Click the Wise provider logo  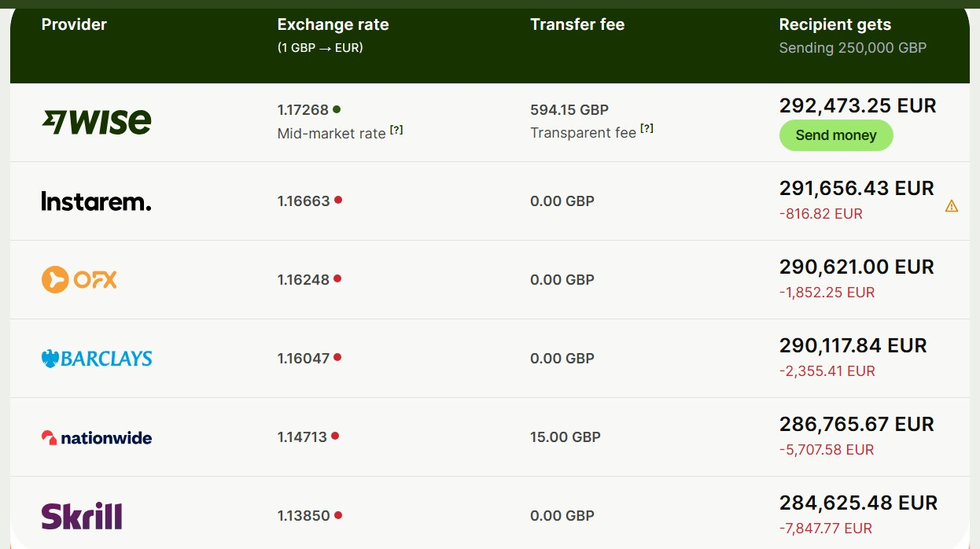point(96,122)
